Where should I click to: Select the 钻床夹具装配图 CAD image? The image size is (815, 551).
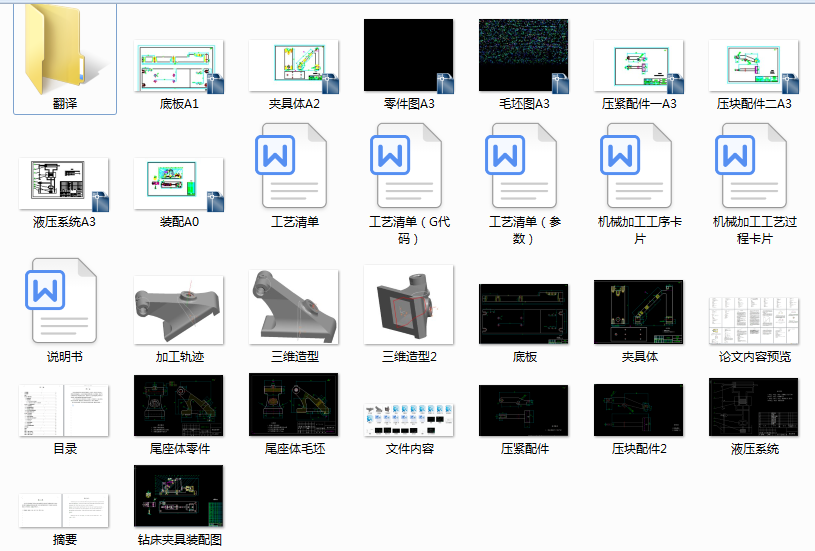point(179,496)
